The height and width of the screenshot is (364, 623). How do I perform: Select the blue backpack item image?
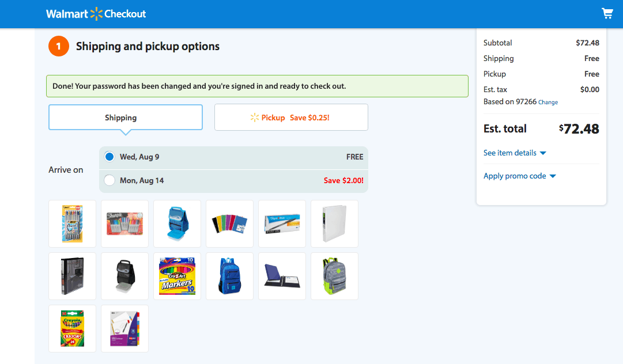[229, 276]
